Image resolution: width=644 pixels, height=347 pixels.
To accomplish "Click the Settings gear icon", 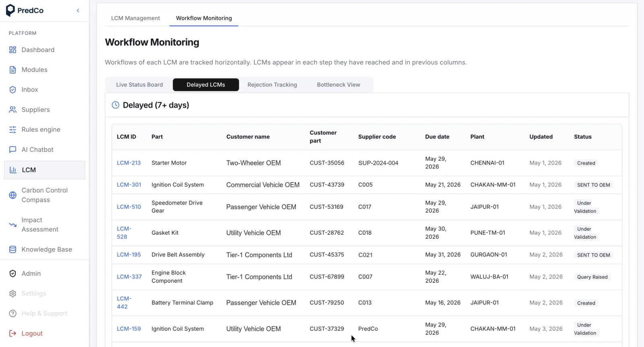I will point(13,294).
